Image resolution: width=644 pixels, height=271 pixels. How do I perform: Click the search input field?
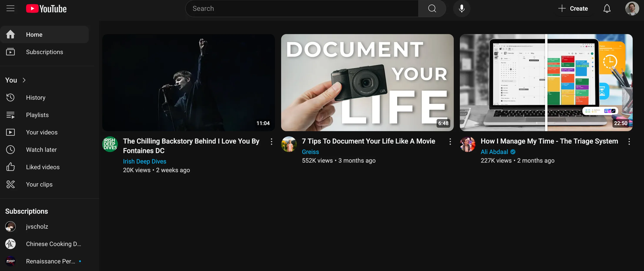click(x=300, y=8)
